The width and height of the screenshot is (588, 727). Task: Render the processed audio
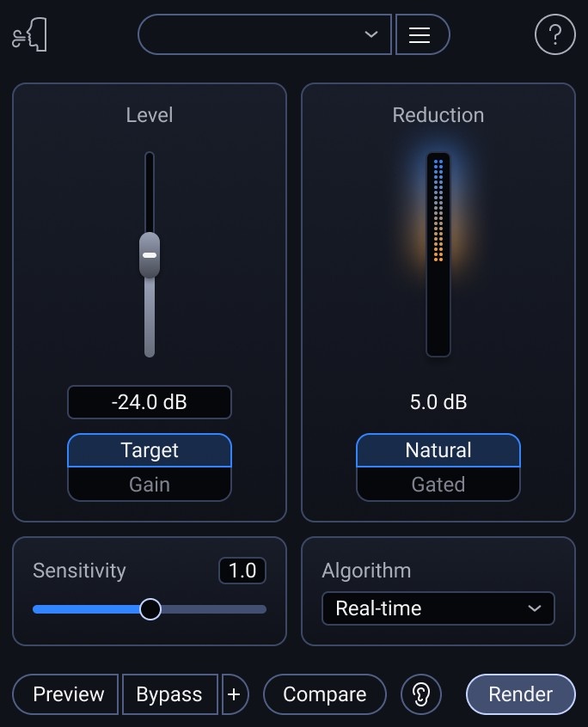(520, 694)
